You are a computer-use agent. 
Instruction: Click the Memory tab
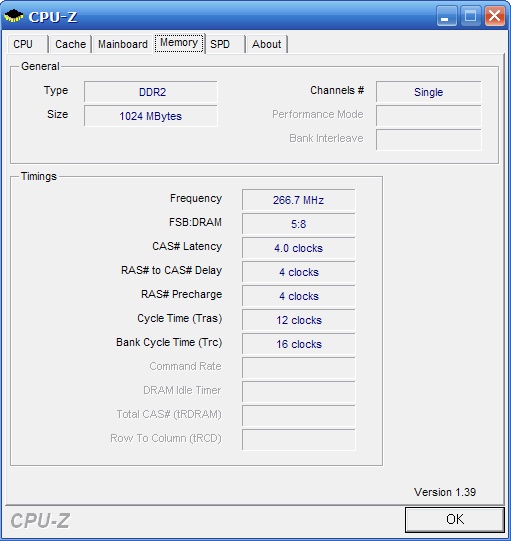[179, 43]
